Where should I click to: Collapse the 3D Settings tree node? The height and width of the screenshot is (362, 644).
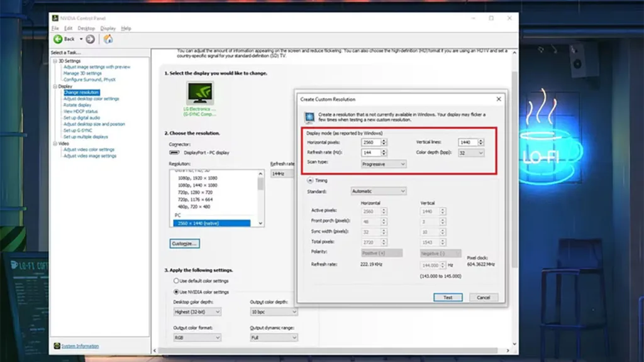point(55,61)
